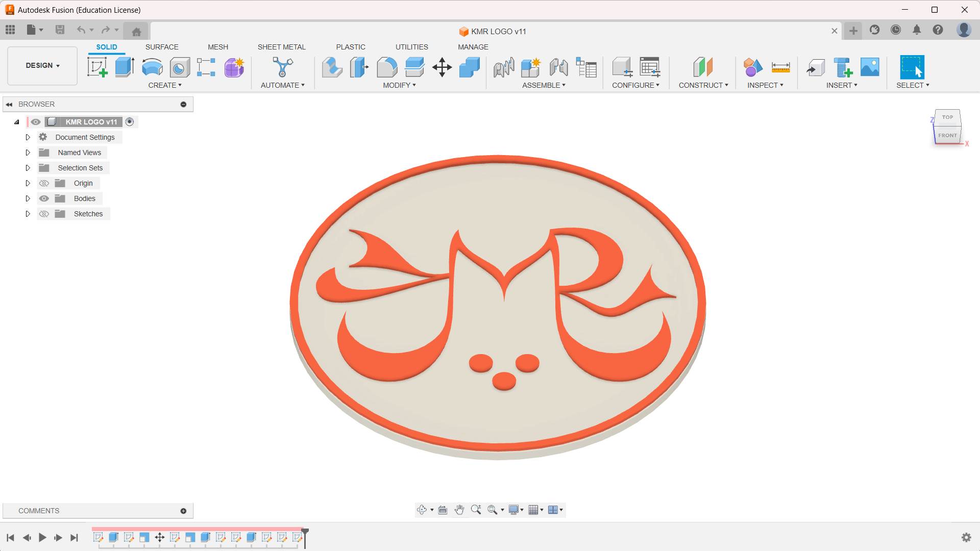Image resolution: width=980 pixels, height=551 pixels.
Task: Click the Extrude tool icon
Action: point(125,67)
